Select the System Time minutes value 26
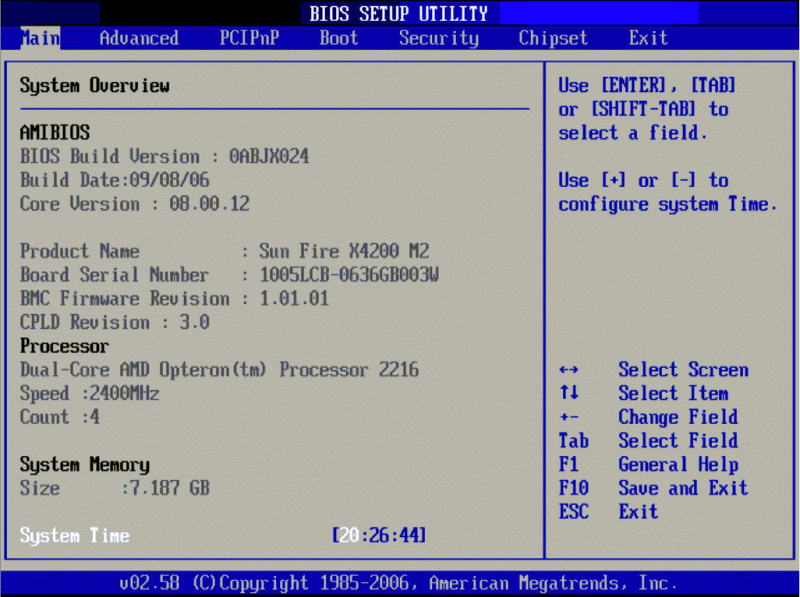The width and height of the screenshot is (800, 597). point(379,535)
